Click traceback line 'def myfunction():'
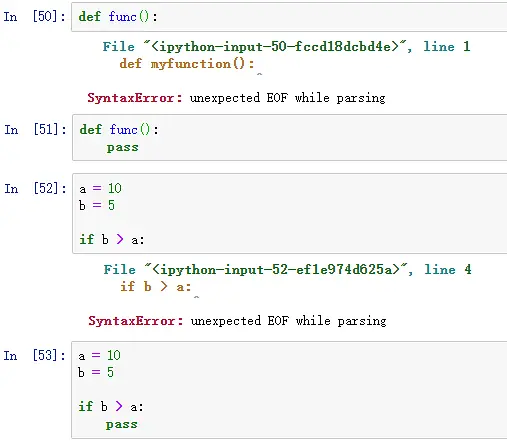 coord(187,63)
